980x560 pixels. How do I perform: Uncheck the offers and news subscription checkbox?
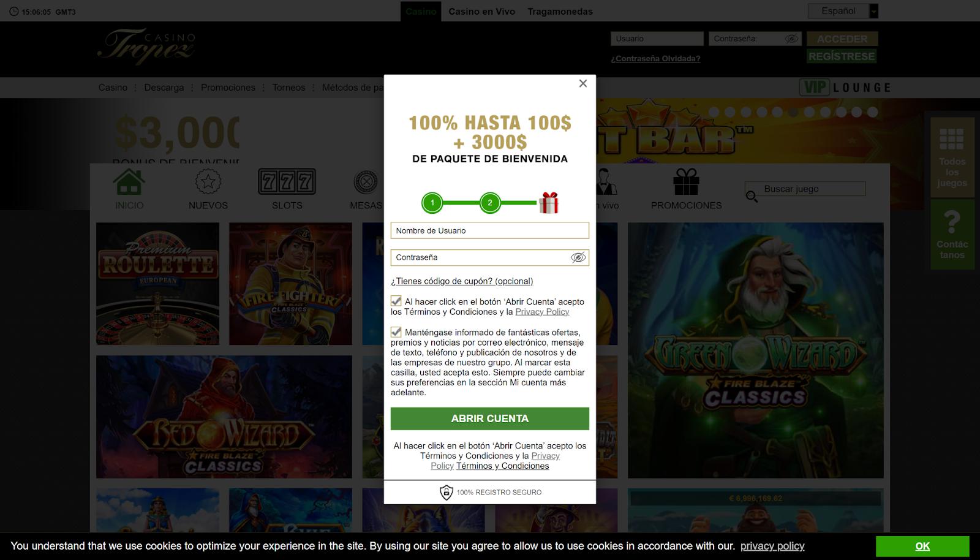(x=396, y=332)
